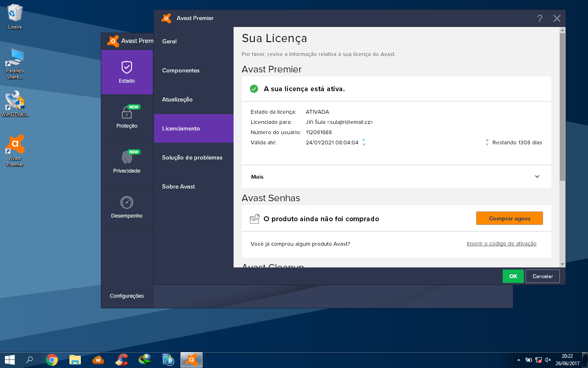
Task: Select the Avast Premier desktop shortcut
Action: [15, 151]
